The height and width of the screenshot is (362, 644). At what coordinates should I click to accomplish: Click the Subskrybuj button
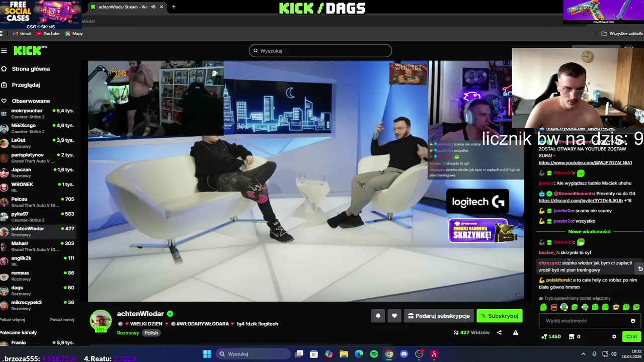pyautogui.click(x=500, y=316)
